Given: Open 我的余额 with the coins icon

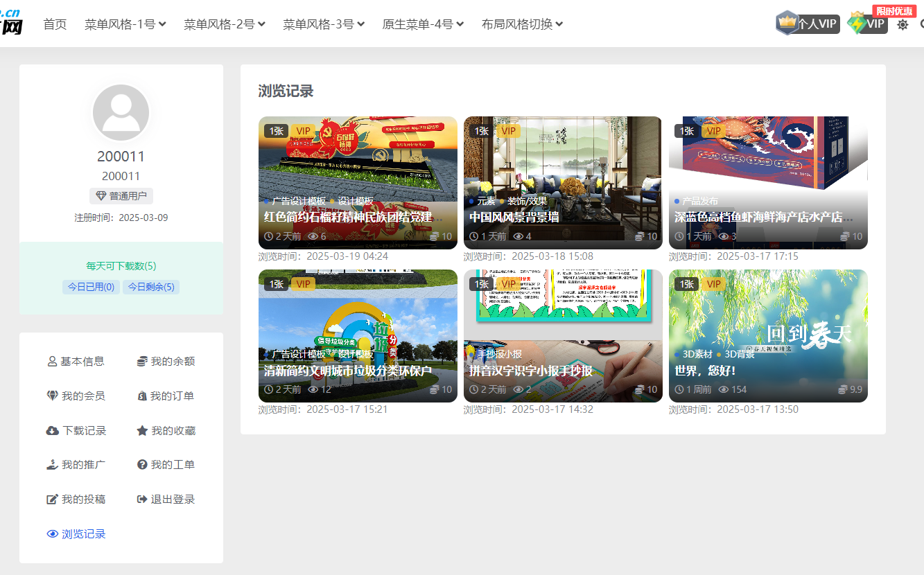Looking at the screenshot, I should (x=166, y=361).
